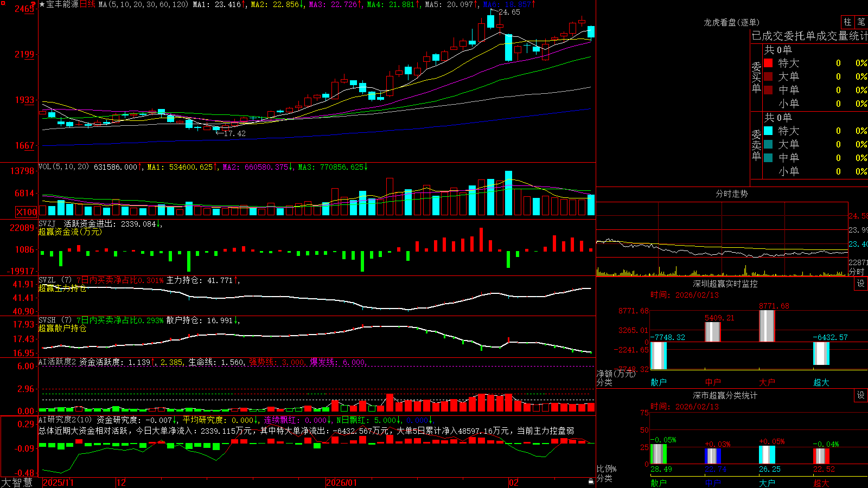Select the SVZJ indicator label

(x=47, y=223)
